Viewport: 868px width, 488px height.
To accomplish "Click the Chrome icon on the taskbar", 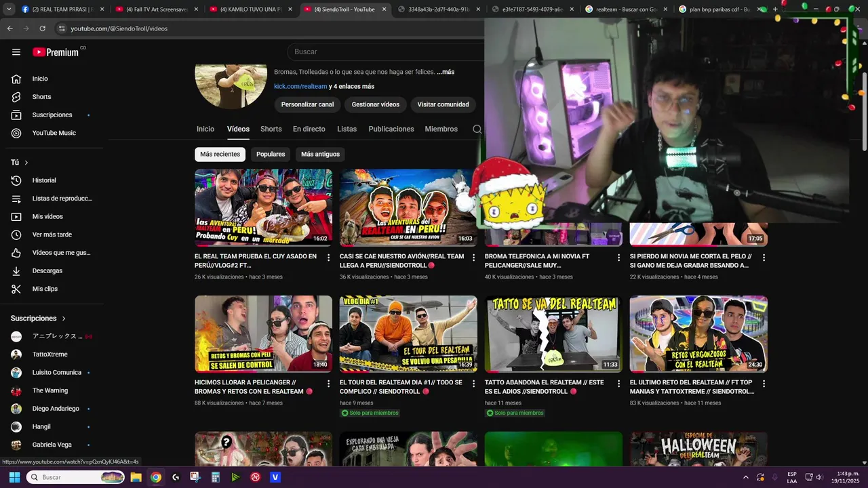I will pyautogui.click(x=156, y=477).
